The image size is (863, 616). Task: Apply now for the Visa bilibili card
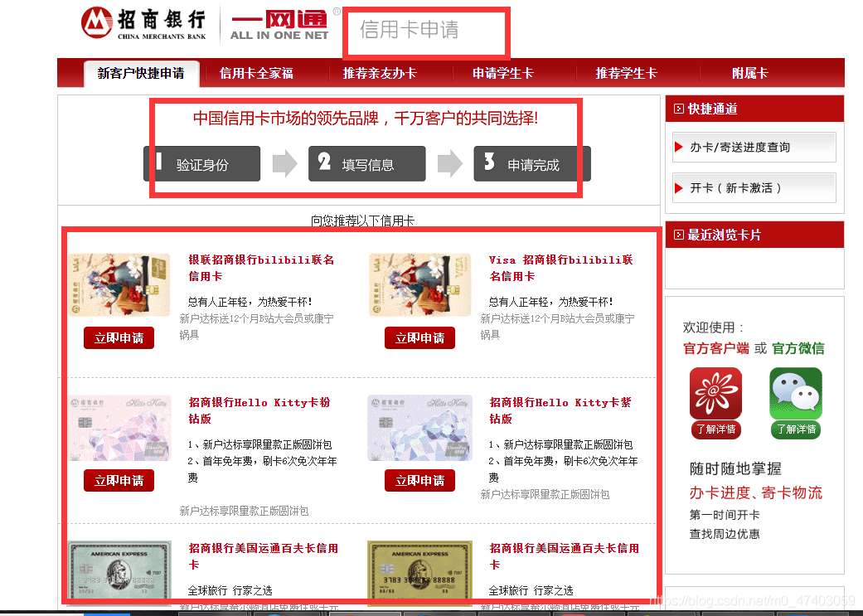point(420,337)
